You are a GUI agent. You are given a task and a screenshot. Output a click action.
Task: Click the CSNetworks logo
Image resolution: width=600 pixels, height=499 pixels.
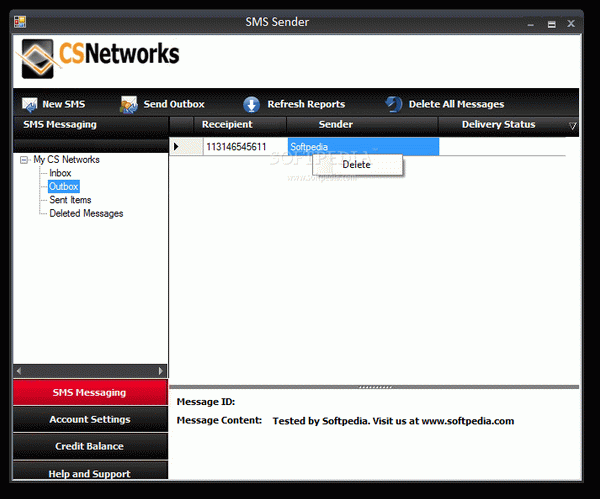click(100, 59)
